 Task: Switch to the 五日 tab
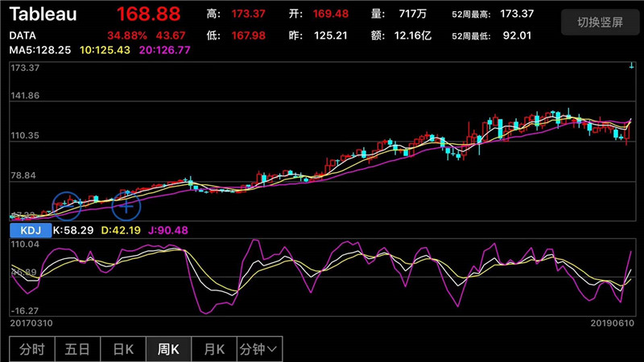77,349
